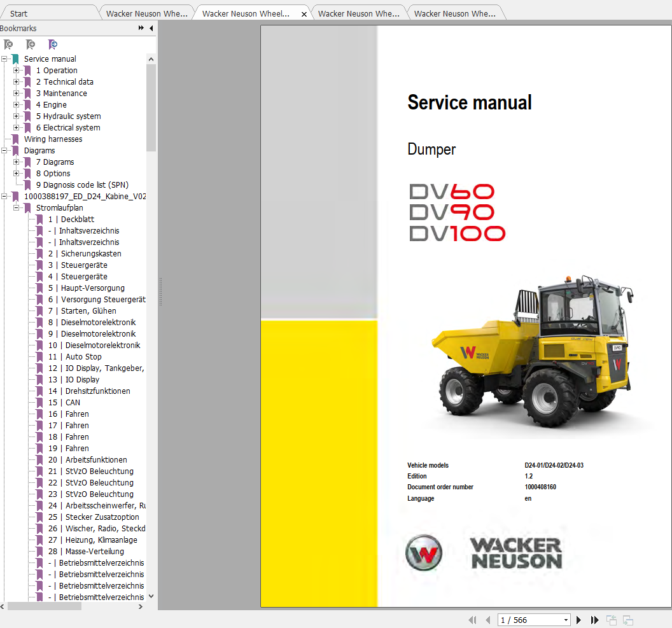This screenshot has width=672, height=628.
Task: Collapse the Service manual bookmark node
Action: tap(4, 59)
